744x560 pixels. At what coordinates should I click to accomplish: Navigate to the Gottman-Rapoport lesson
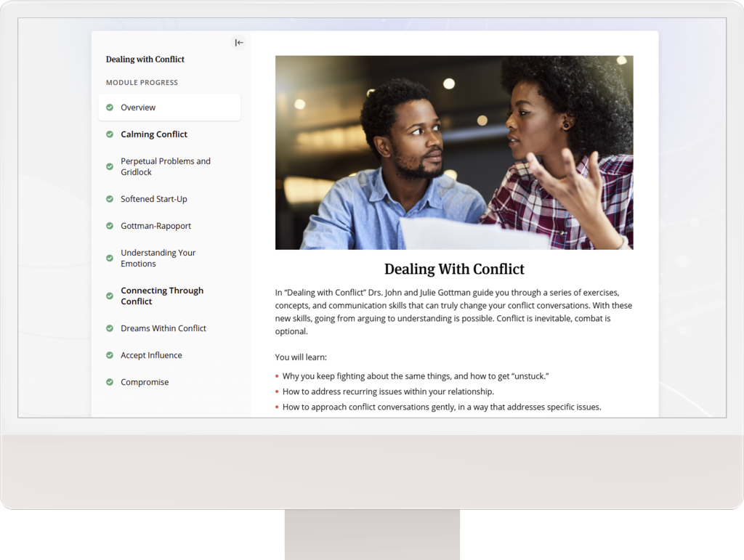(x=156, y=226)
